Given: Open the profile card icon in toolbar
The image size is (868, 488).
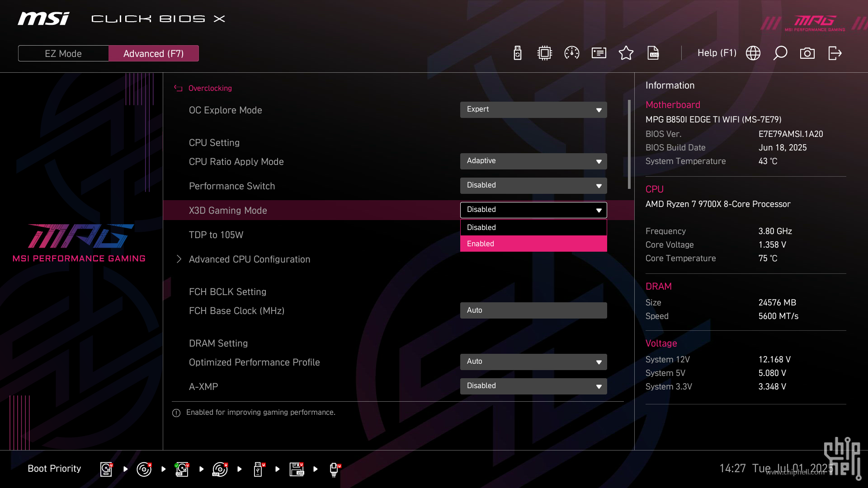Looking at the screenshot, I should (599, 53).
